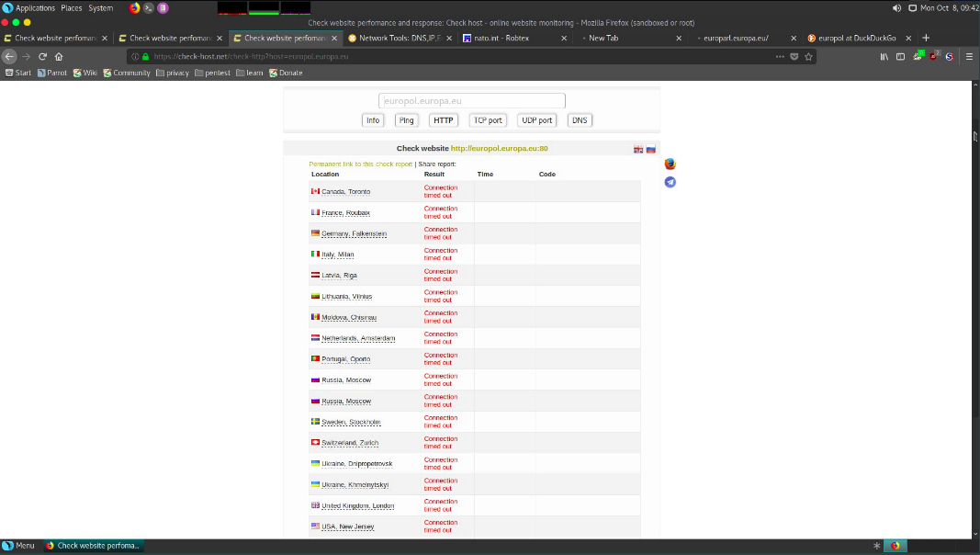Viewport: 980px width, 555px height.
Task: Open the Sweden, Stockholm location link
Action: click(351, 422)
